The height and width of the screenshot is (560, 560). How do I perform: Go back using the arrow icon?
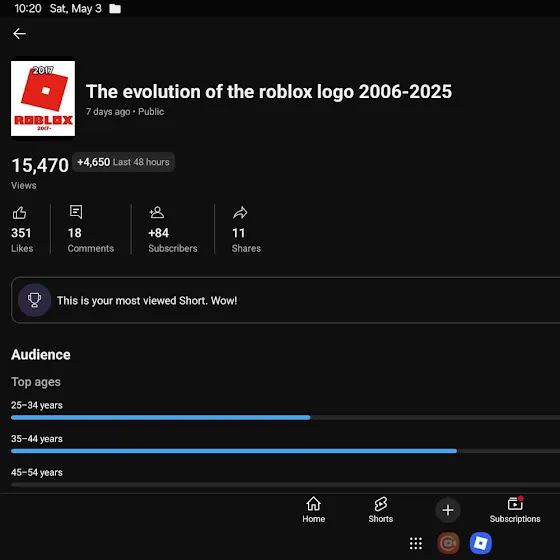pos(19,34)
